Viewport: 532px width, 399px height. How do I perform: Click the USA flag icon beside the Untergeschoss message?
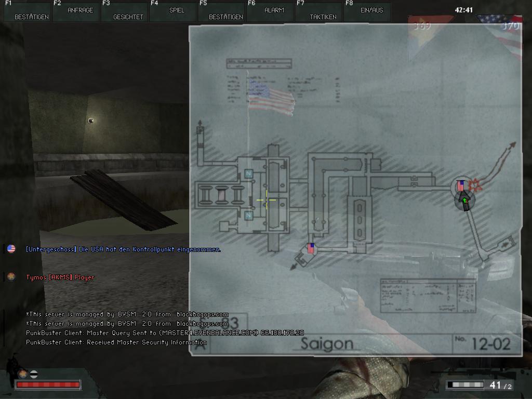coord(11,249)
